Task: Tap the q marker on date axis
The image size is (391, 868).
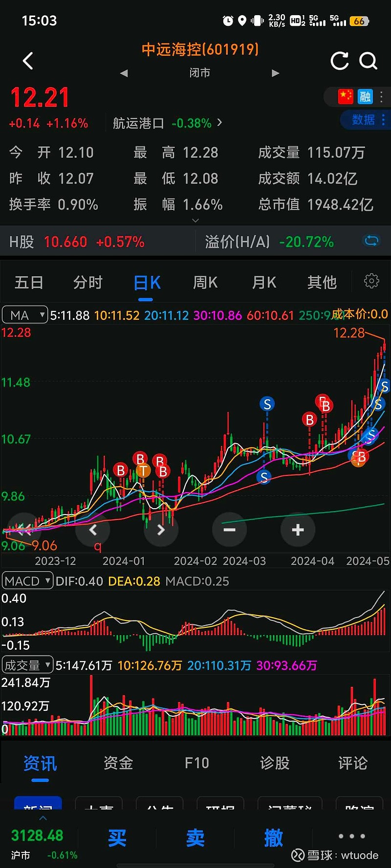Action: point(97,546)
